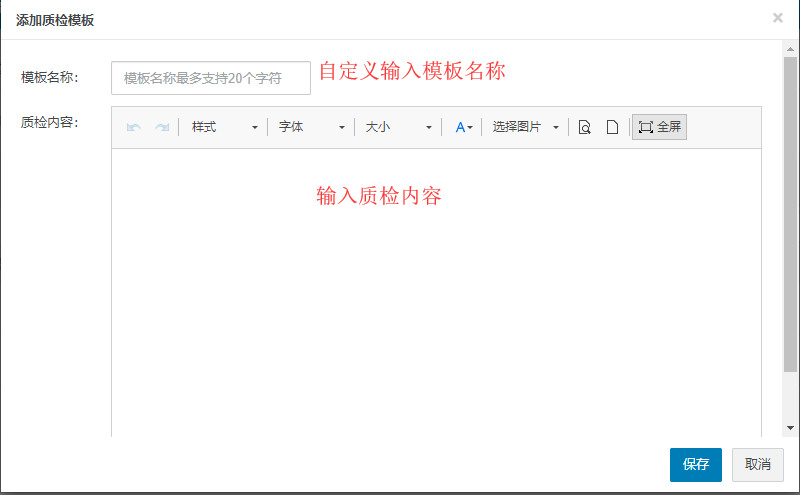Click inside the 质检内容 editor text area

(436, 292)
